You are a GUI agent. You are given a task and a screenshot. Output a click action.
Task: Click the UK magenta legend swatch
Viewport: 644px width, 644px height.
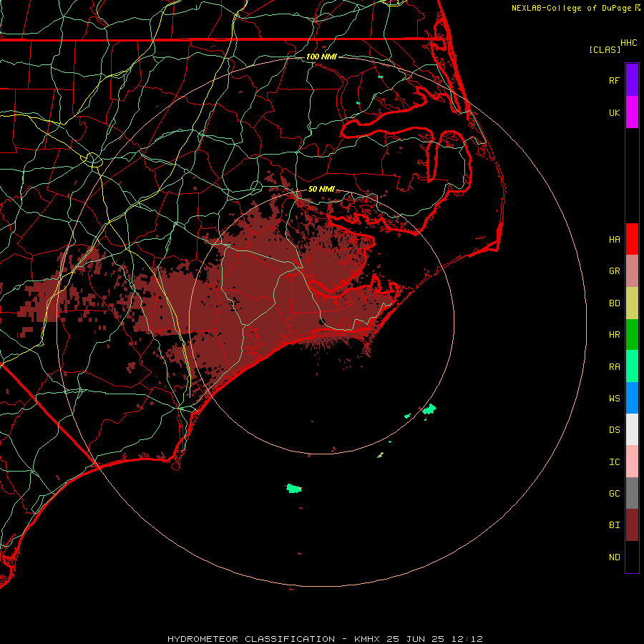632,112
